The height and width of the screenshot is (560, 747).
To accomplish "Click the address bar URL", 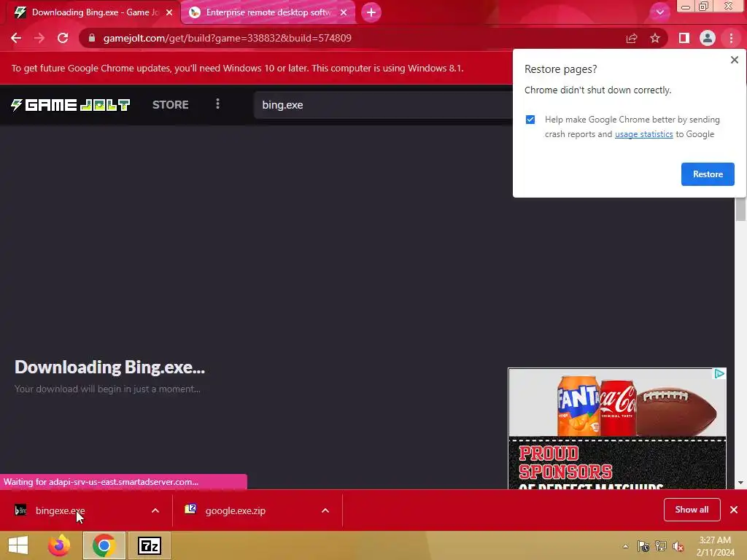I will tap(228, 38).
